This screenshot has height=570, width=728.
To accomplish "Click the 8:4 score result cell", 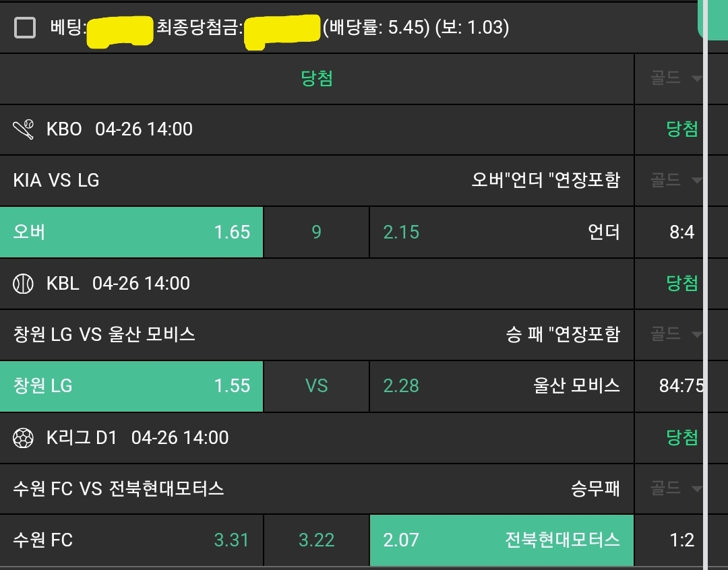I will click(x=681, y=232).
